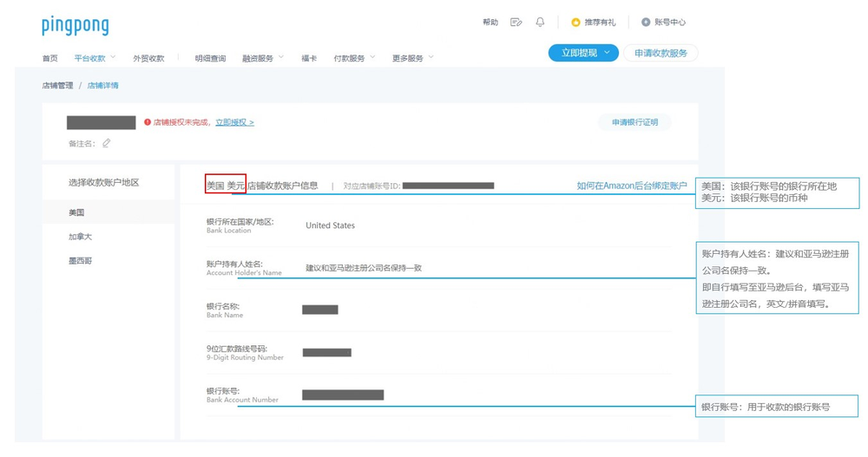
Task: Click the pingpong logo
Action: (76, 25)
